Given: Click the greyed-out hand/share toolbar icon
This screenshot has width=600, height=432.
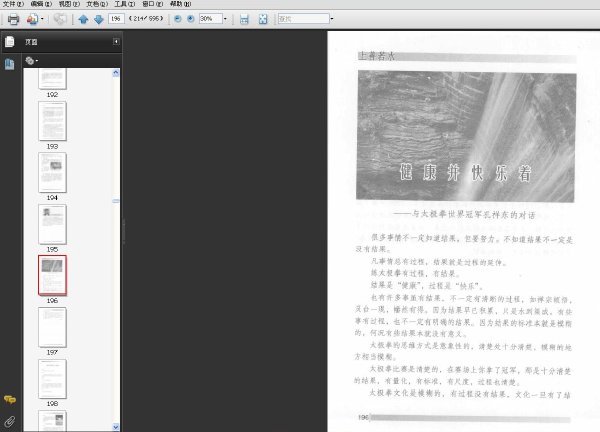Looking at the screenshot, I should click(60, 19).
